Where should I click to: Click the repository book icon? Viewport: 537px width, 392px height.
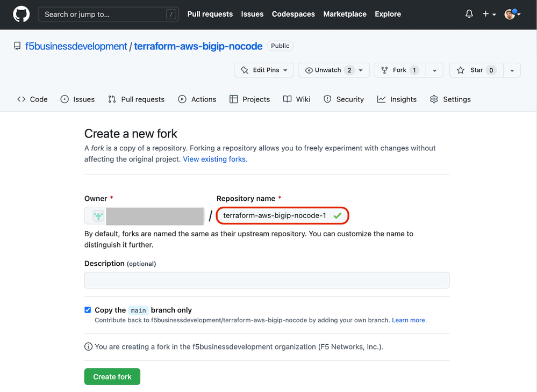click(18, 46)
